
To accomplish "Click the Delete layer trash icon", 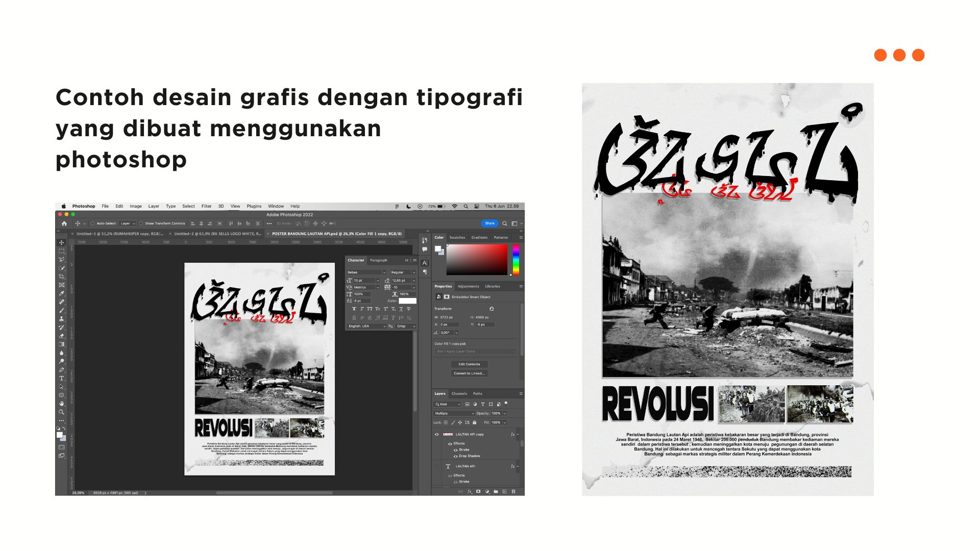I will point(512,492).
